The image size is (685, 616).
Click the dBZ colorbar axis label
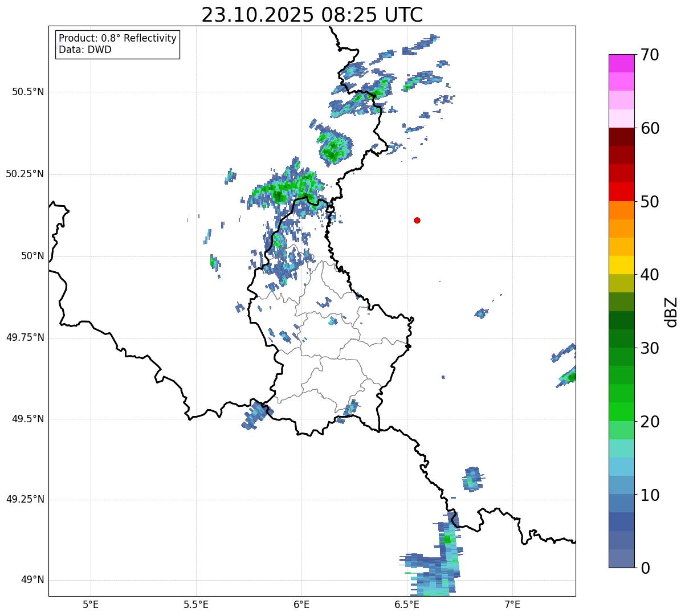[x=671, y=311]
